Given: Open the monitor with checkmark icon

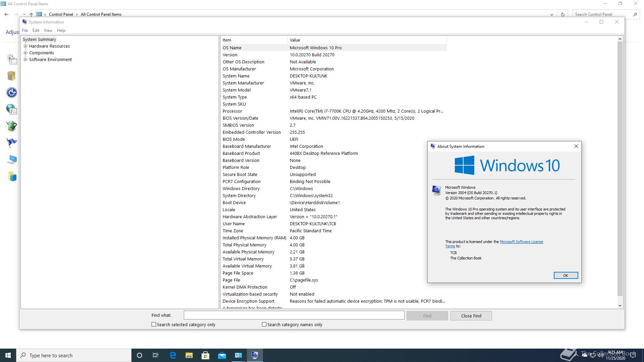Looking at the screenshot, I should click(x=12, y=160).
